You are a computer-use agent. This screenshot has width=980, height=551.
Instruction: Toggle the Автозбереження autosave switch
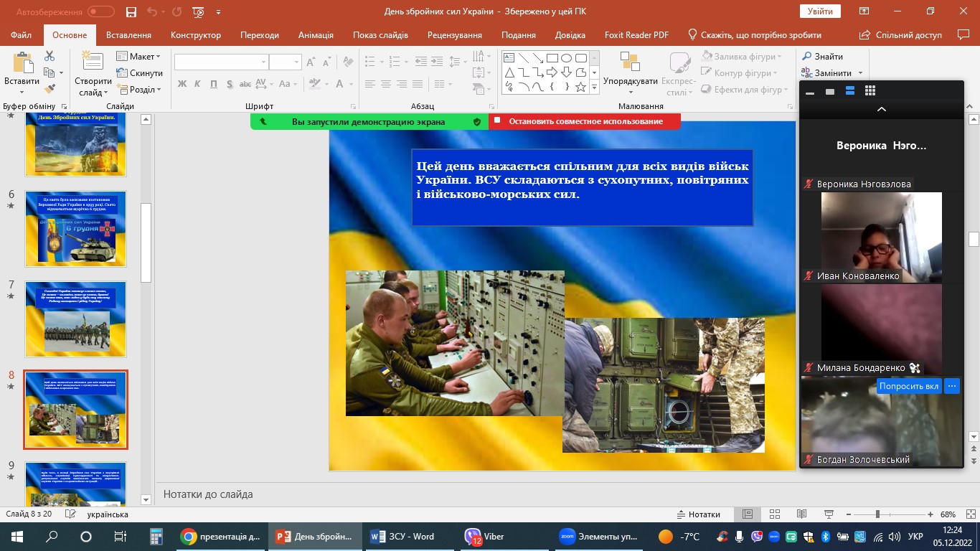click(x=100, y=11)
